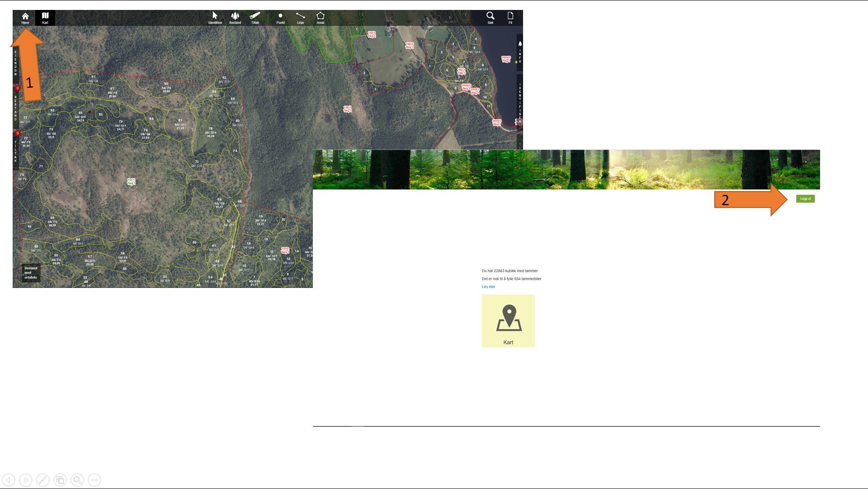
Task: Expand the Info side panel
Action: coord(520,53)
